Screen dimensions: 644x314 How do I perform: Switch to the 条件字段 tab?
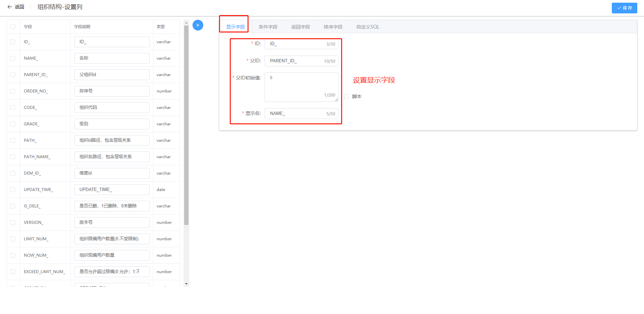268,27
